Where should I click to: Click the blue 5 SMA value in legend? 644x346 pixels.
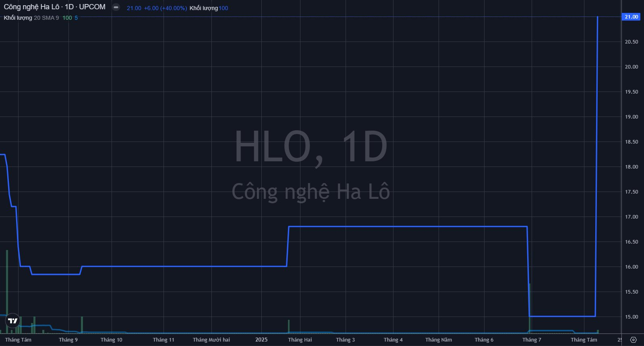click(x=76, y=18)
